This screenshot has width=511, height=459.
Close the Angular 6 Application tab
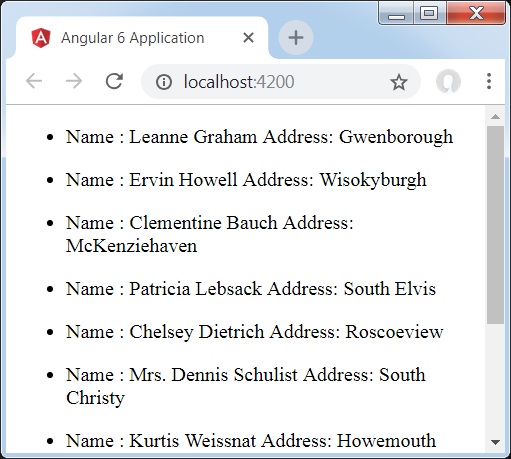(x=249, y=38)
